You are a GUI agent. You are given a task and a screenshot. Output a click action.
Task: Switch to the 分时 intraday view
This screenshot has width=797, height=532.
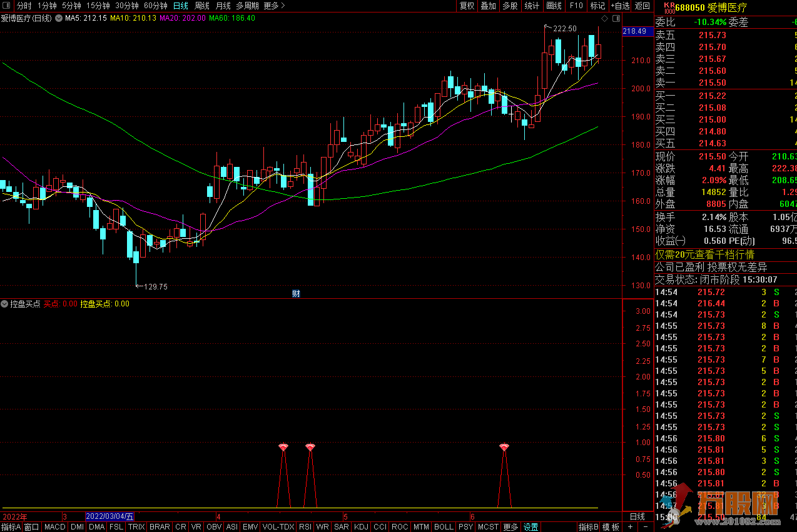[x=24, y=6]
